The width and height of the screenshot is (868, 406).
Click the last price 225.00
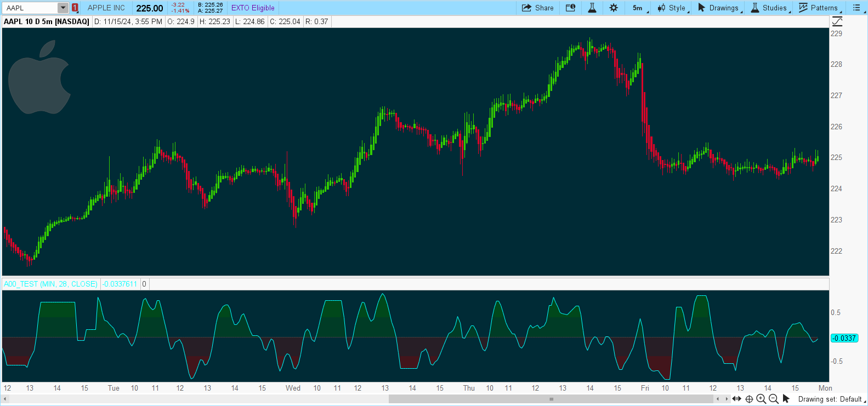tap(150, 8)
